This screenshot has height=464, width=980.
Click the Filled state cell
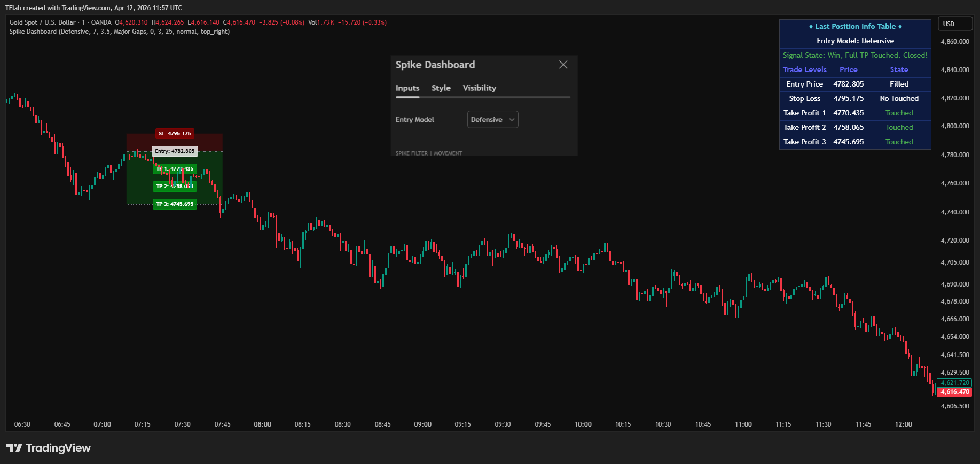pyautogui.click(x=899, y=84)
